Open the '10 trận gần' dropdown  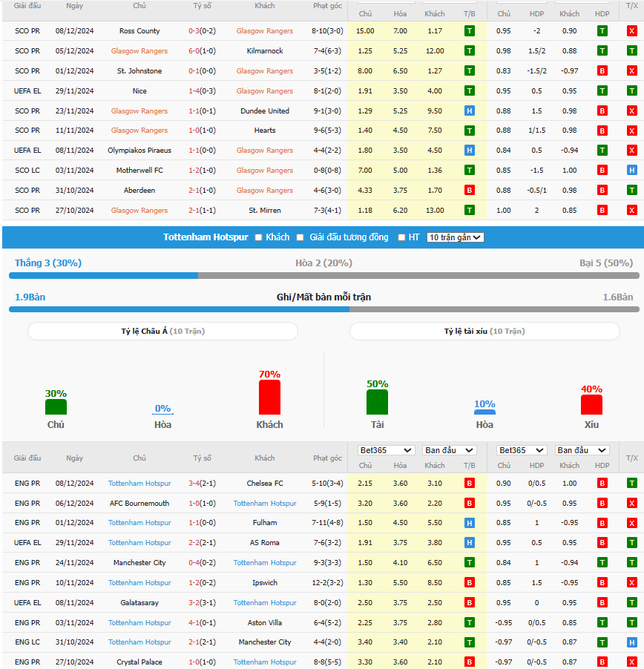456,237
